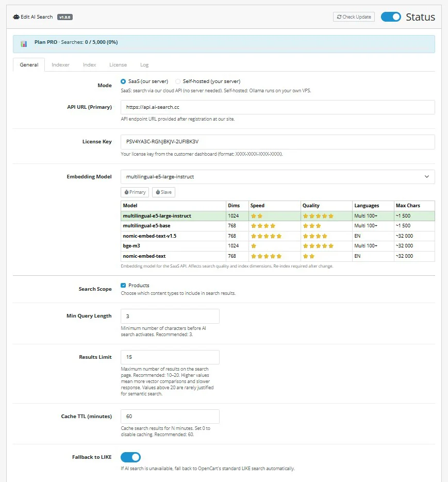Screen dimensions: 448x482
Task: Open the Embedding Model dropdown
Action: pyautogui.click(x=277, y=176)
